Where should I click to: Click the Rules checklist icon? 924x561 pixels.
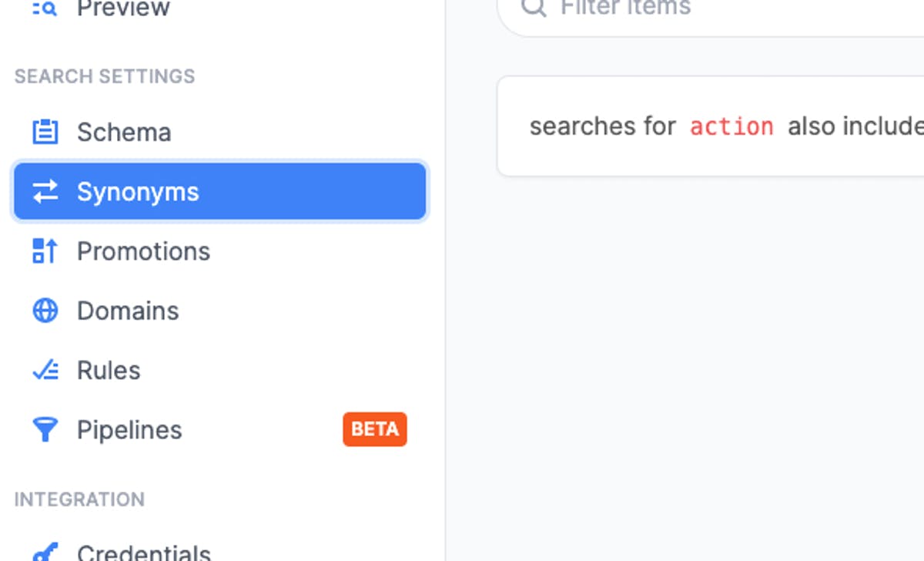(x=45, y=371)
